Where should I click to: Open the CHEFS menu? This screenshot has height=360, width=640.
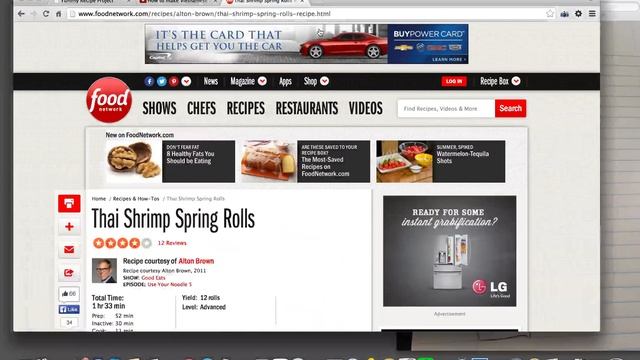(202, 108)
